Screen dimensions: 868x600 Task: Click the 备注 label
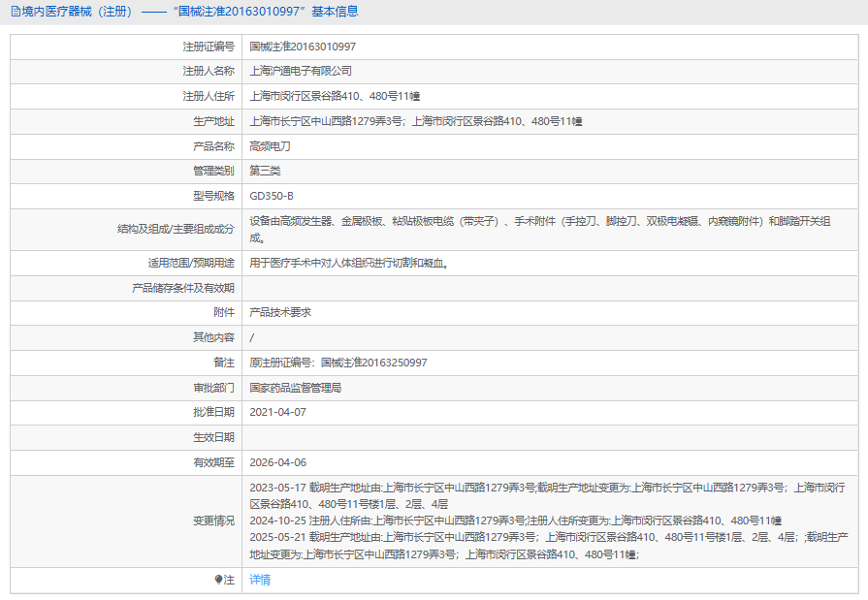click(x=224, y=363)
